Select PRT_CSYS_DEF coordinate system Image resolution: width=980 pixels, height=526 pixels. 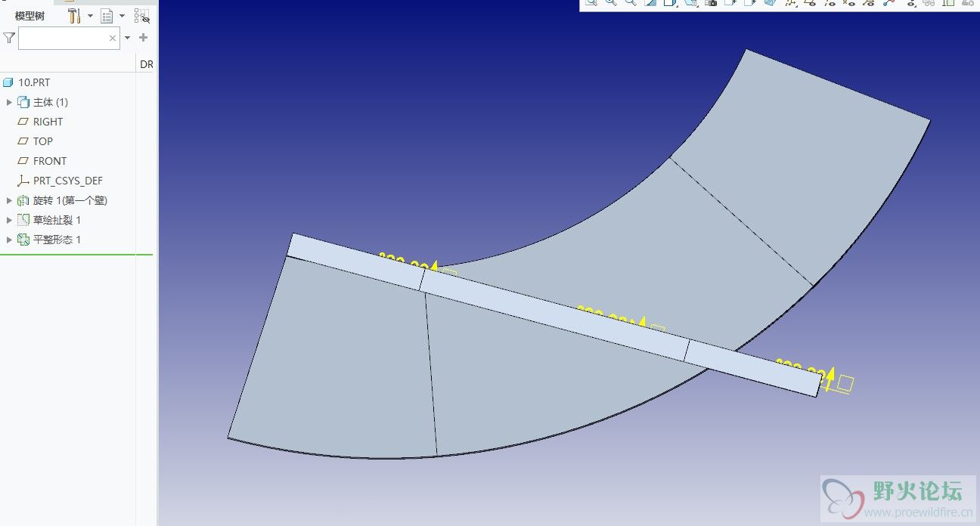point(68,181)
